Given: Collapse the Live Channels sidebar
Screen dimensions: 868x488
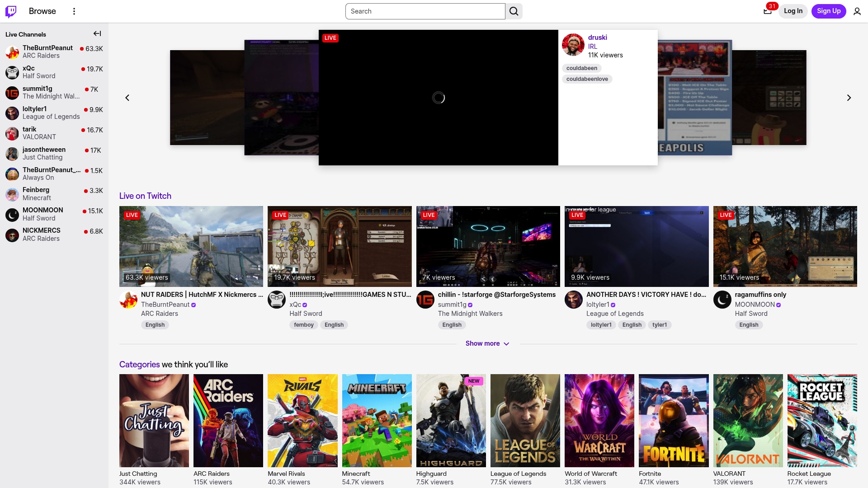Looking at the screenshot, I should [x=97, y=33].
